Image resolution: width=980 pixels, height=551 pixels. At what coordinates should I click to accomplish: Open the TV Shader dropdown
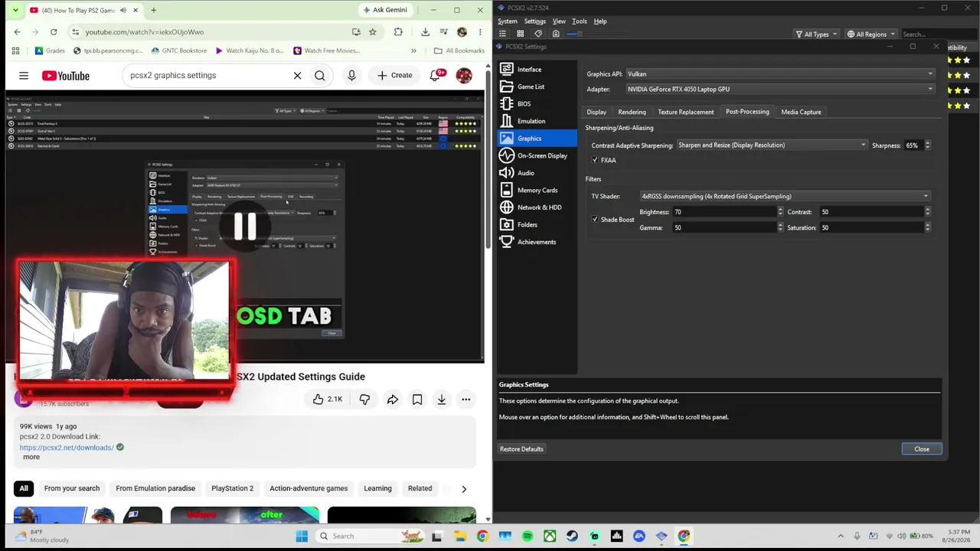click(x=785, y=197)
